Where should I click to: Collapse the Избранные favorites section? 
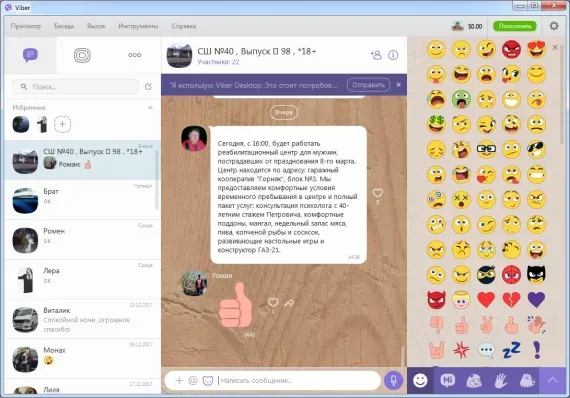(150, 108)
